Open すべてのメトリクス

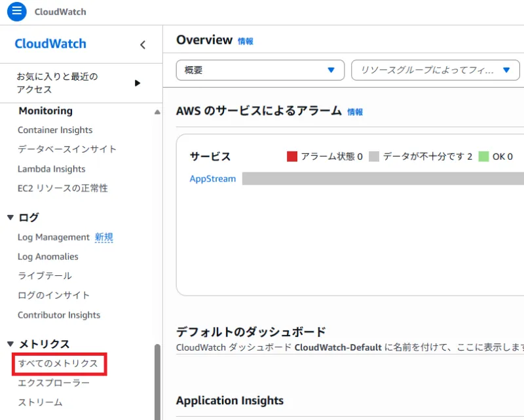[x=58, y=364]
